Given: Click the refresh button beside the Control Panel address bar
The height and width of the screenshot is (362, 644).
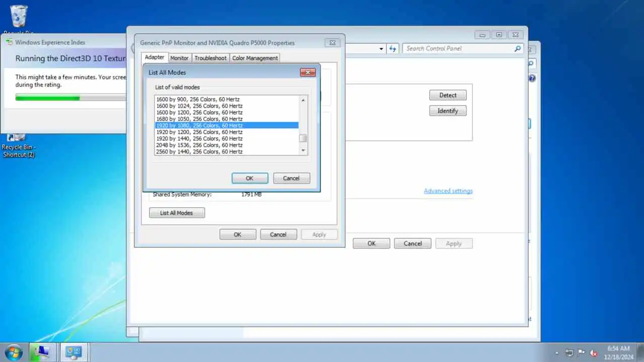Looking at the screenshot, I should [393, 49].
